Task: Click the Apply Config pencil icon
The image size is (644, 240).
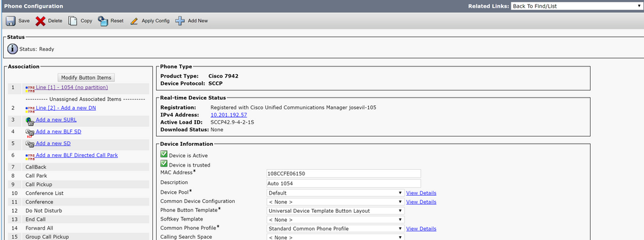Action: tap(134, 21)
